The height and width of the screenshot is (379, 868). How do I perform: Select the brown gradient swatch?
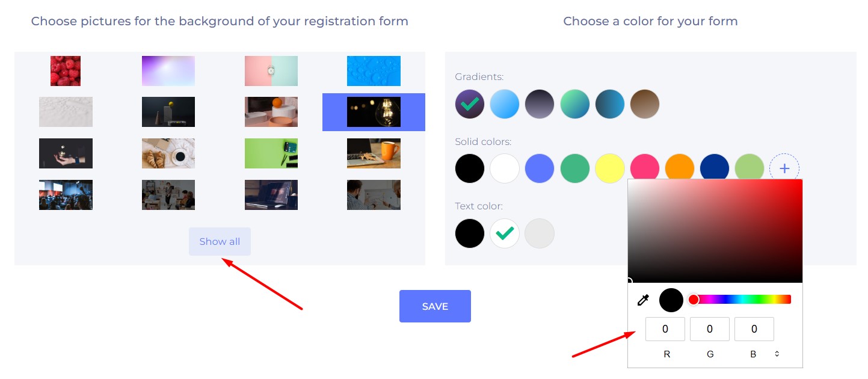coord(645,105)
